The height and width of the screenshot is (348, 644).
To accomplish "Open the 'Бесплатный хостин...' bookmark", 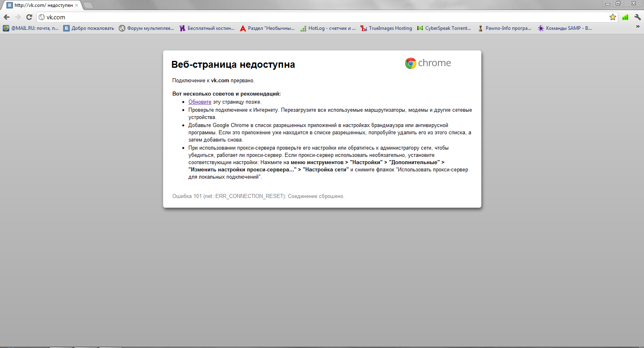I will point(207,28).
